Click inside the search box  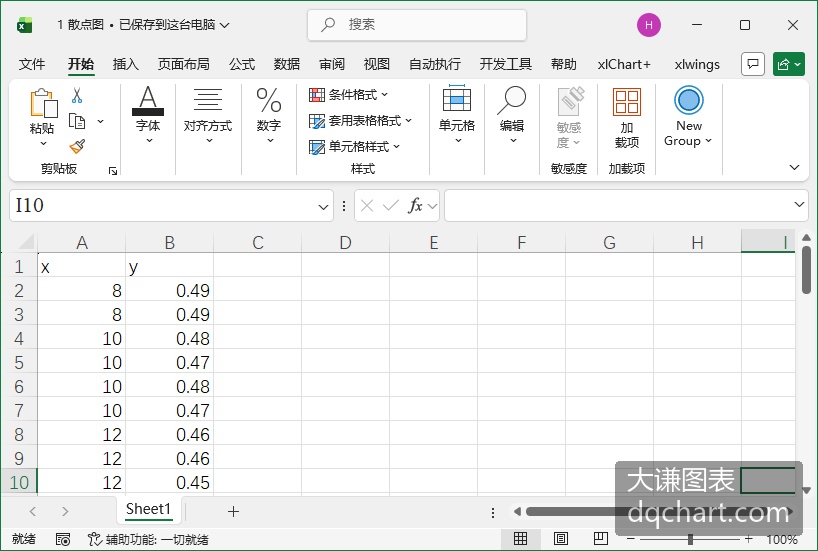[x=417, y=25]
